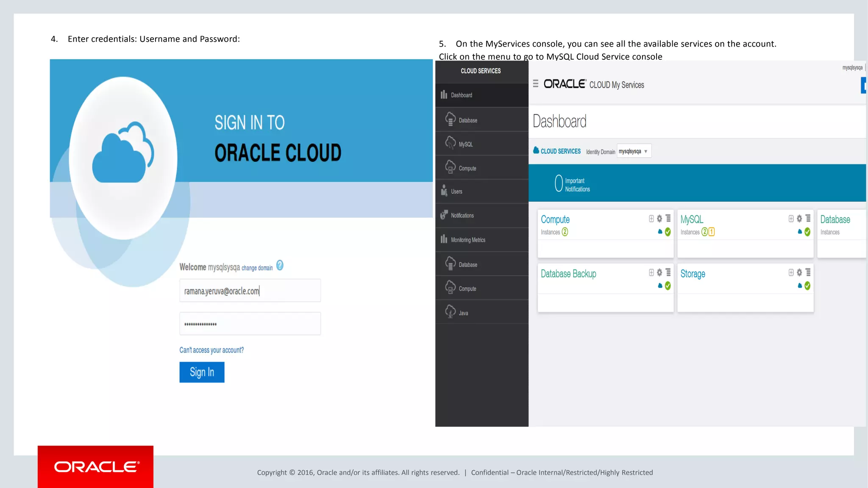Open the Storage service card title
Viewport: 868px width, 488px height.
coord(693,274)
